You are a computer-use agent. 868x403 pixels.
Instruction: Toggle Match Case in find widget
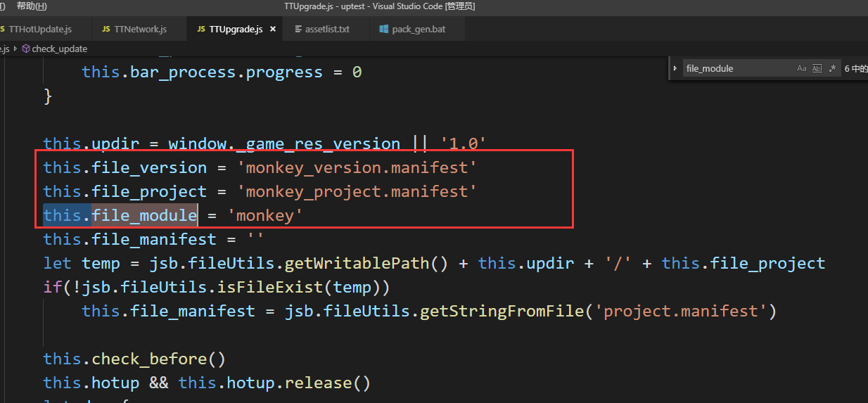[x=802, y=68]
